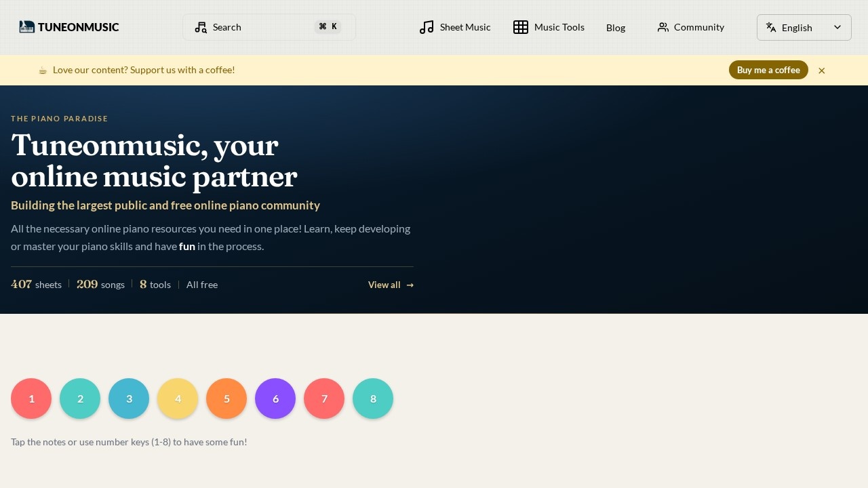Play the teal note 8 circle
868x488 pixels.
point(373,399)
